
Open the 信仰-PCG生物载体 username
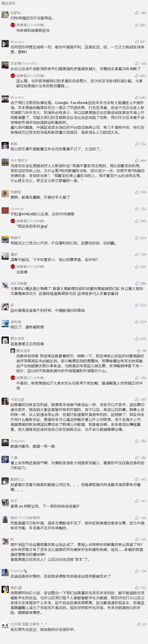(x=25, y=518)
